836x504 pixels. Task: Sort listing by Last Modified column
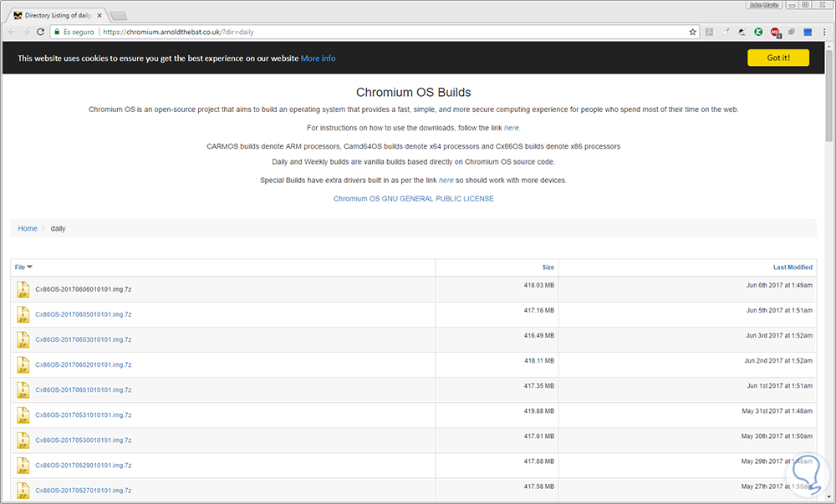click(x=793, y=267)
